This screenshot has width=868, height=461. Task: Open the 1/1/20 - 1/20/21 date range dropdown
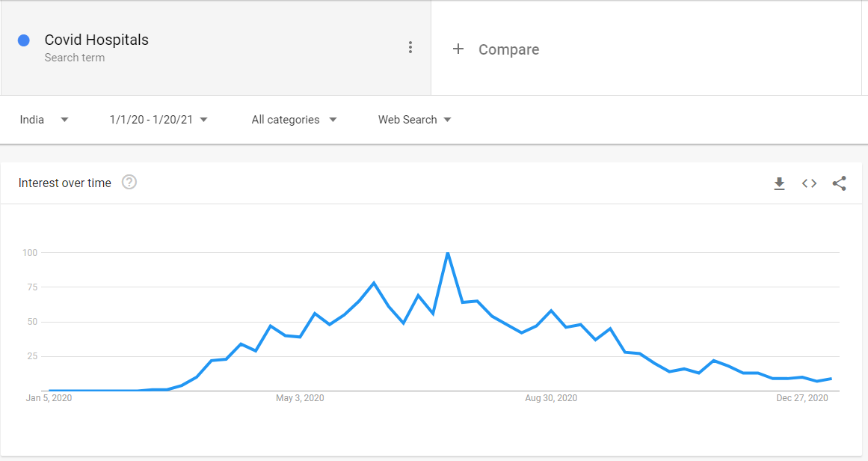(x=158, y=120)
